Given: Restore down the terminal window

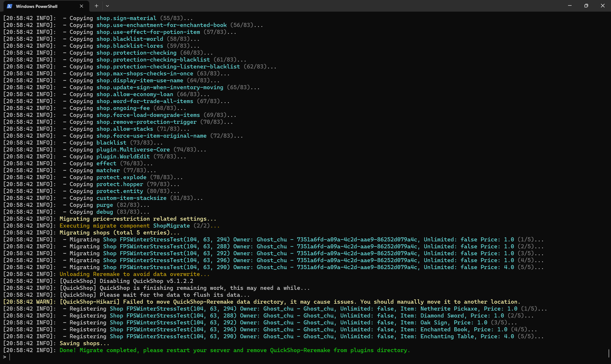Looking at the screenshot, I should pos(586,6).
